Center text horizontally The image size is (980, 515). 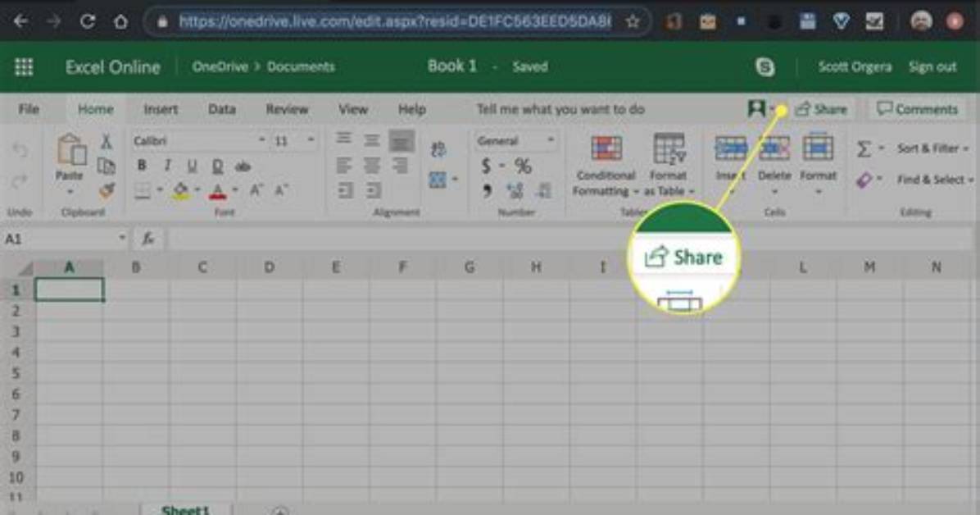point(372,165)
